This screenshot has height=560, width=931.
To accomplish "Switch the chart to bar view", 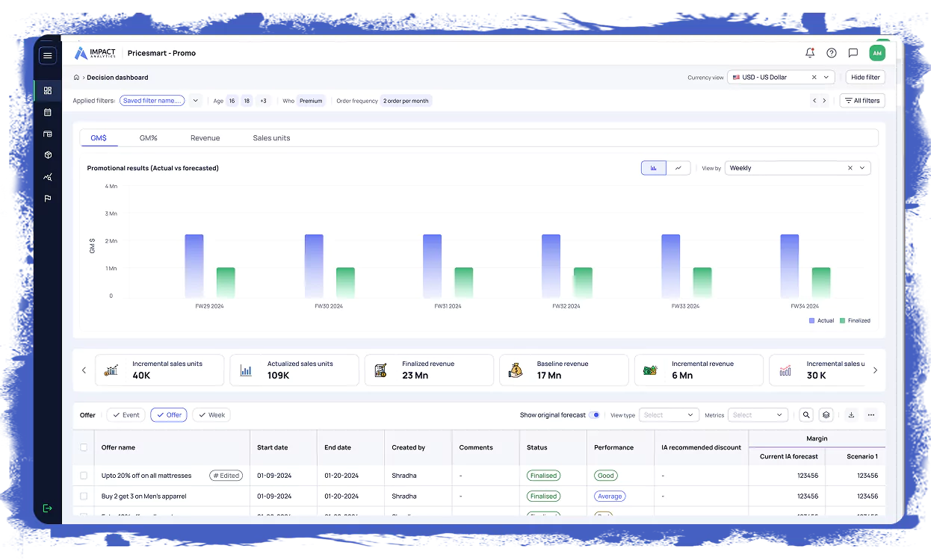I will click(x=654, y=168).
